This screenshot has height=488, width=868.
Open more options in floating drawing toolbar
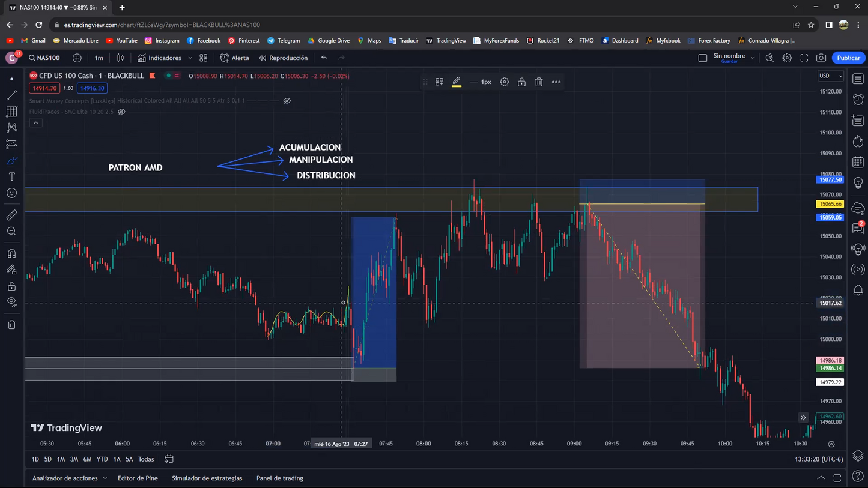[x=556, y=82]
